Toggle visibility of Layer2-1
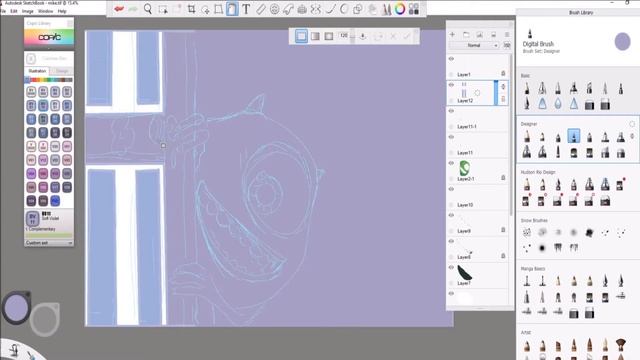Screen dimensions: 640x360 451,163
